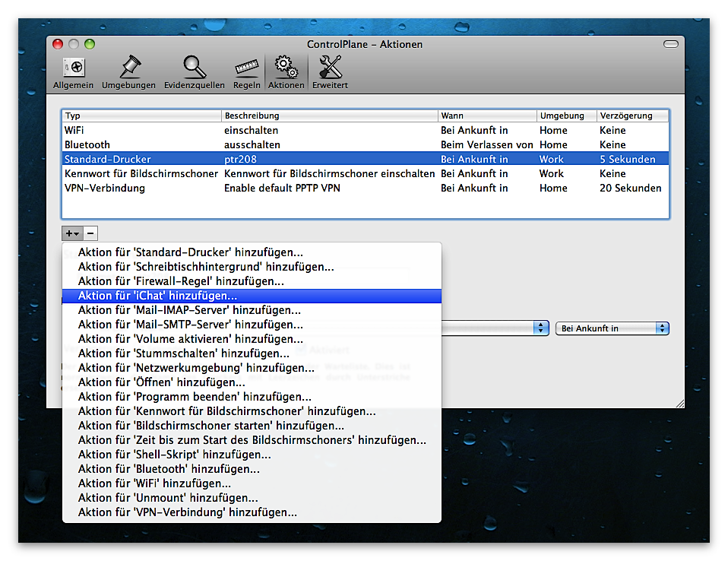
Task: Sort by the Verzögerung column header
Action: 633,116
